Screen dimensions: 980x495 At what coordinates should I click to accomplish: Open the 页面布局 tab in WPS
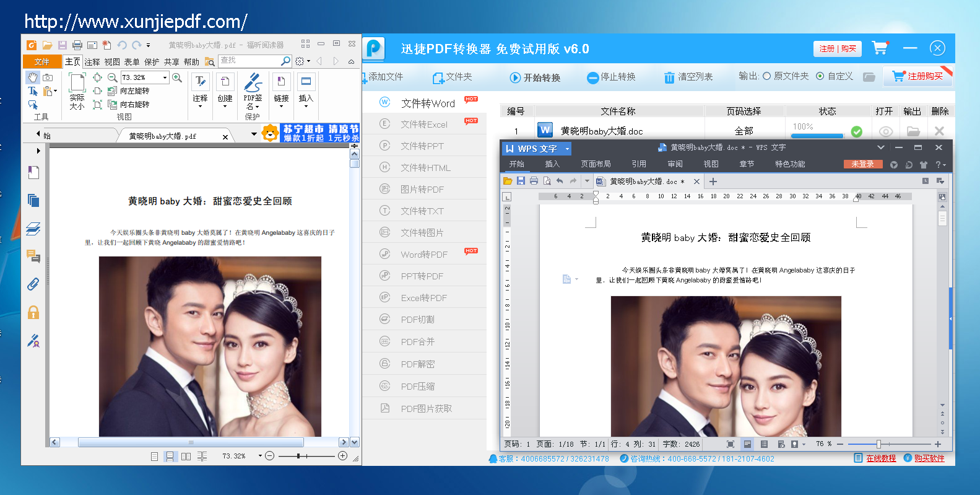click(x=596, y=164)
